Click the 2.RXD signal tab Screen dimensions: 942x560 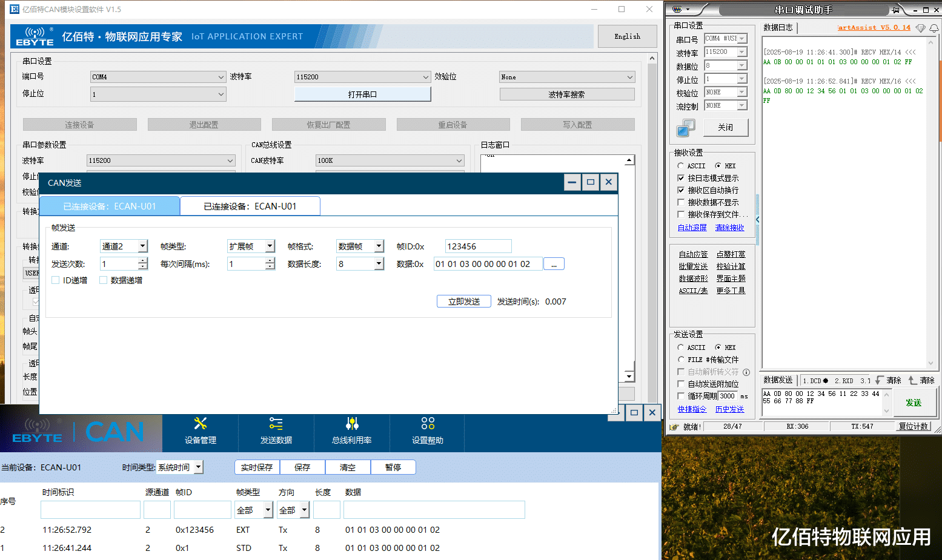[844, 381]
